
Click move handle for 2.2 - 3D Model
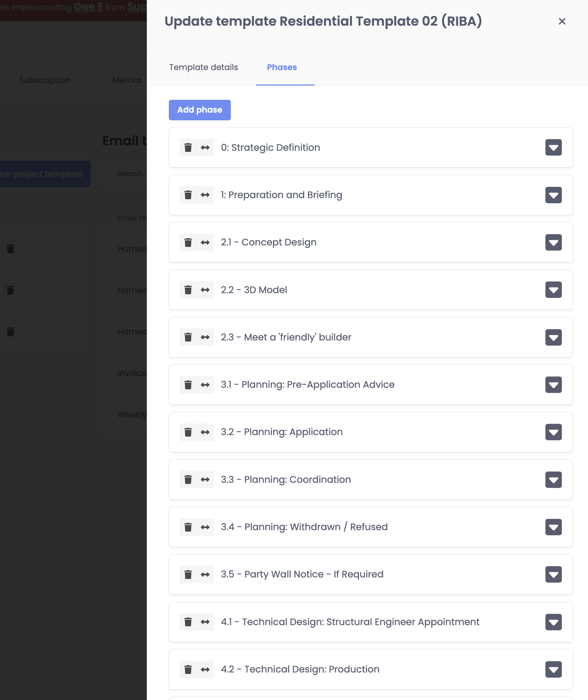(x=205, y=290)
